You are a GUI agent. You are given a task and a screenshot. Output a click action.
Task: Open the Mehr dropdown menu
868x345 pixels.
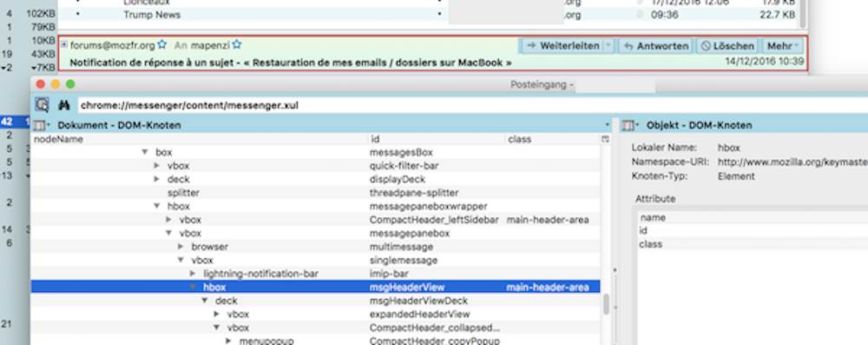[x=783, y=46]
